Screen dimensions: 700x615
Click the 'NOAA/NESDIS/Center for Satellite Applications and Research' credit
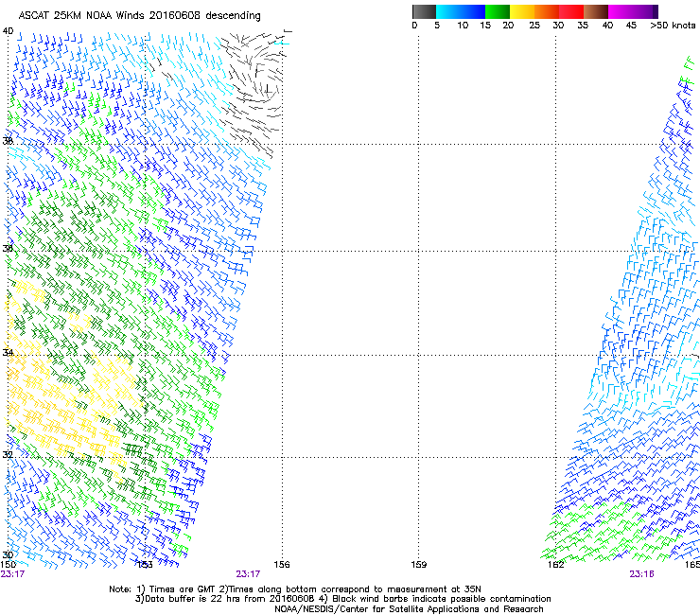[409, 609]
